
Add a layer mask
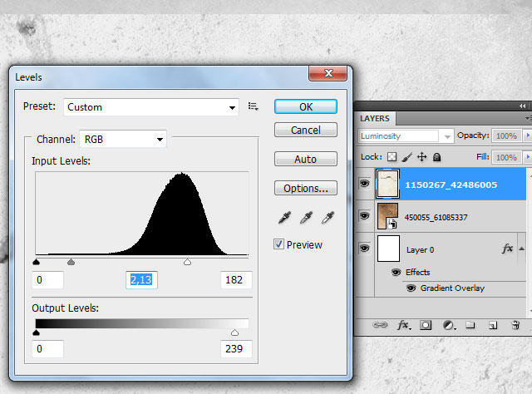[x=426, y=325]
